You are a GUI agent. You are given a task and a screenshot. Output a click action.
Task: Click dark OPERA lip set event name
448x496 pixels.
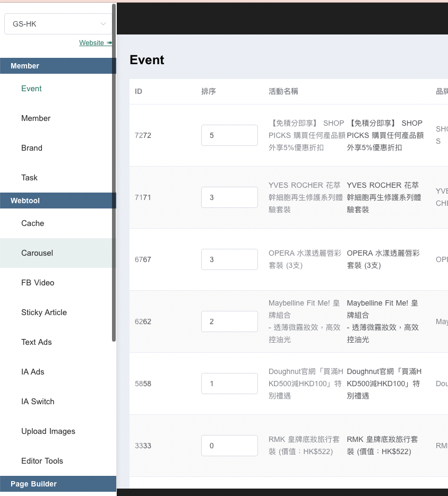(383, 259)
